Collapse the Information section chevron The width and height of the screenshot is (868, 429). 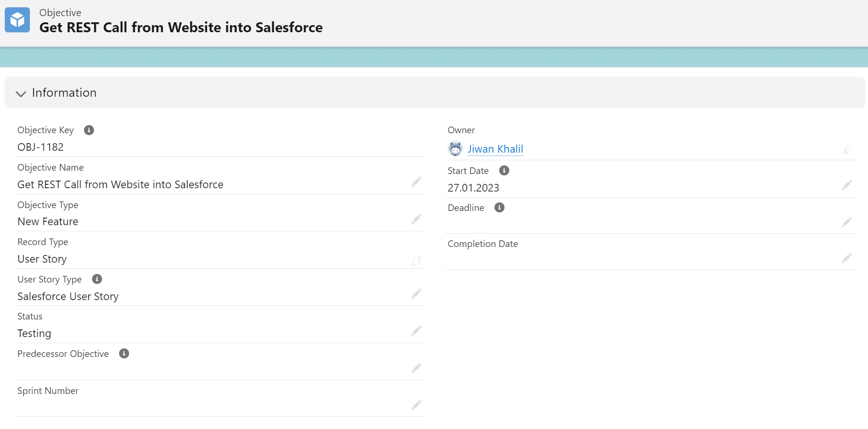coord(21,93)
